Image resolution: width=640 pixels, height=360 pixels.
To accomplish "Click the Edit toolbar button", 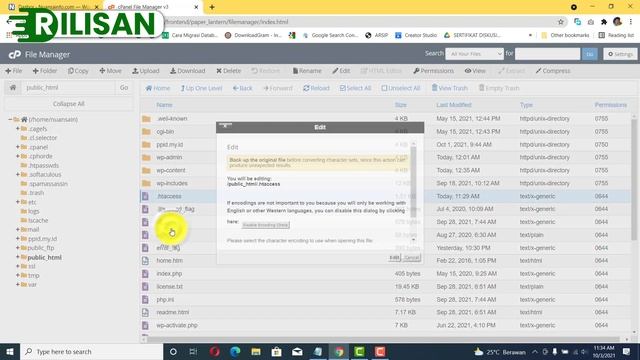I will coord(341,71).
